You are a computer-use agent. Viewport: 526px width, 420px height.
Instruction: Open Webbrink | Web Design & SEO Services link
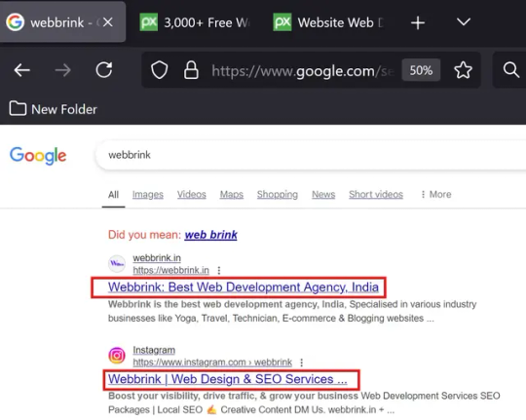227,379
